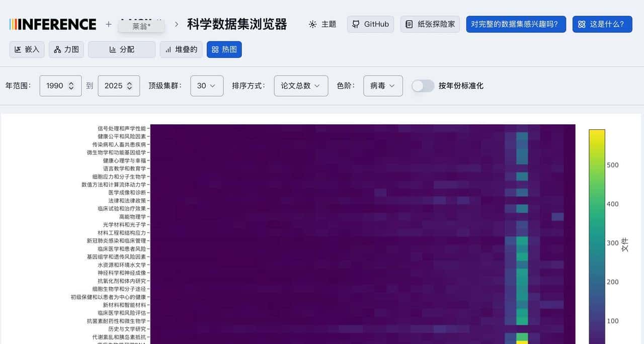644x344 pixels.
Task: Enable the 按年份标准化 switch
Action: [x=423, y=86]
